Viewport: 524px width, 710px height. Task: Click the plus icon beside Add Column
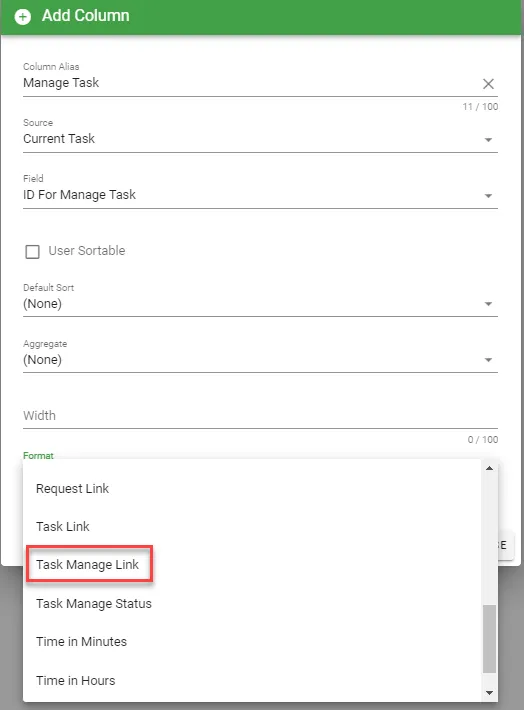click(23, 17)
